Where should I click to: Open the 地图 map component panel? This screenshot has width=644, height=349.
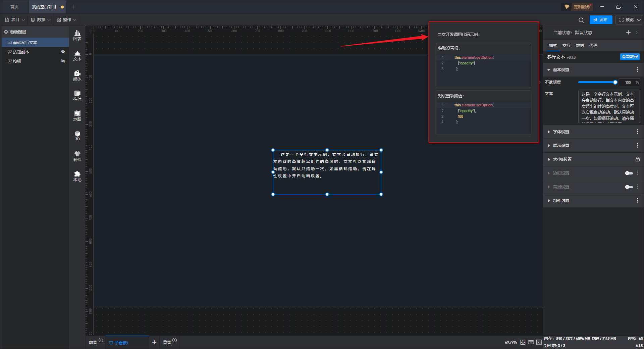click(77, 115)
